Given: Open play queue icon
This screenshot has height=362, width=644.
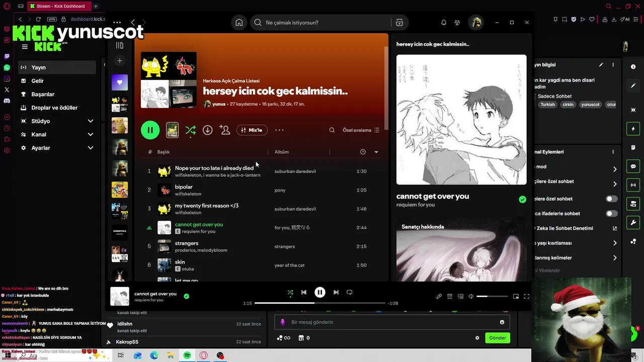Looking at the screenshot, I should pos(450,297).
